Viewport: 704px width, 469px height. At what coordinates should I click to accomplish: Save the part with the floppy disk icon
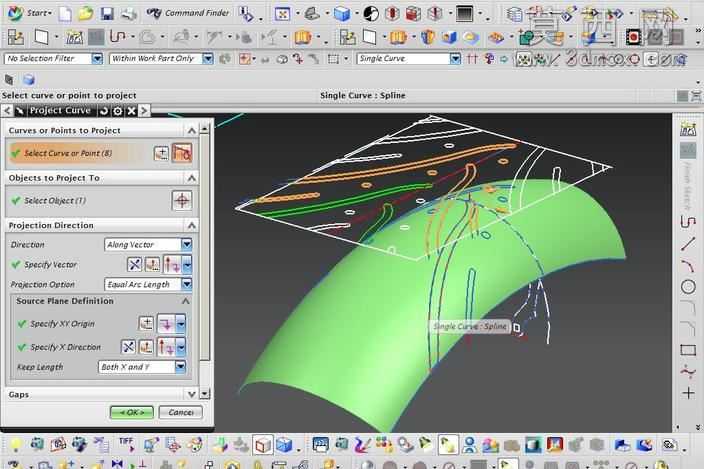(107, 13)
